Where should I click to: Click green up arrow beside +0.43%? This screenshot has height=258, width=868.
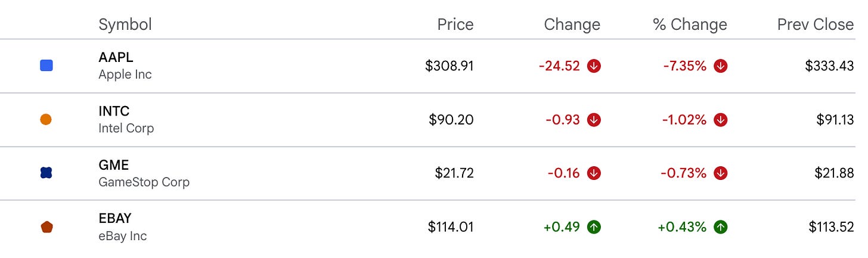720,227
